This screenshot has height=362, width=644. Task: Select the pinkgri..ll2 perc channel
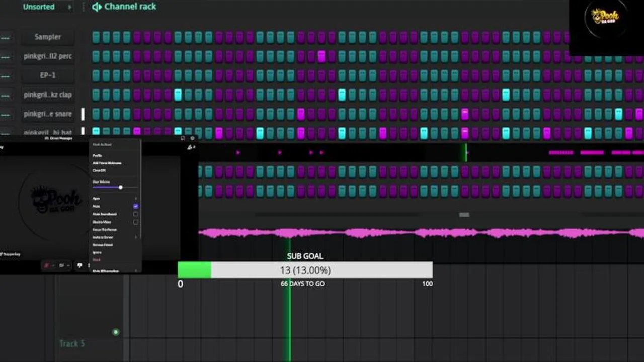point(48,56)
